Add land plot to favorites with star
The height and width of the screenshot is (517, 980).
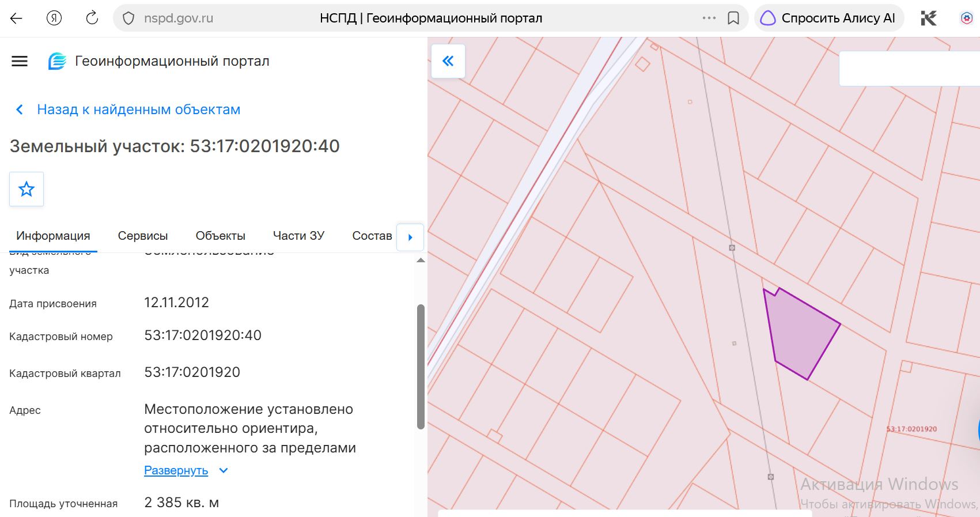[x=27, y=189]
